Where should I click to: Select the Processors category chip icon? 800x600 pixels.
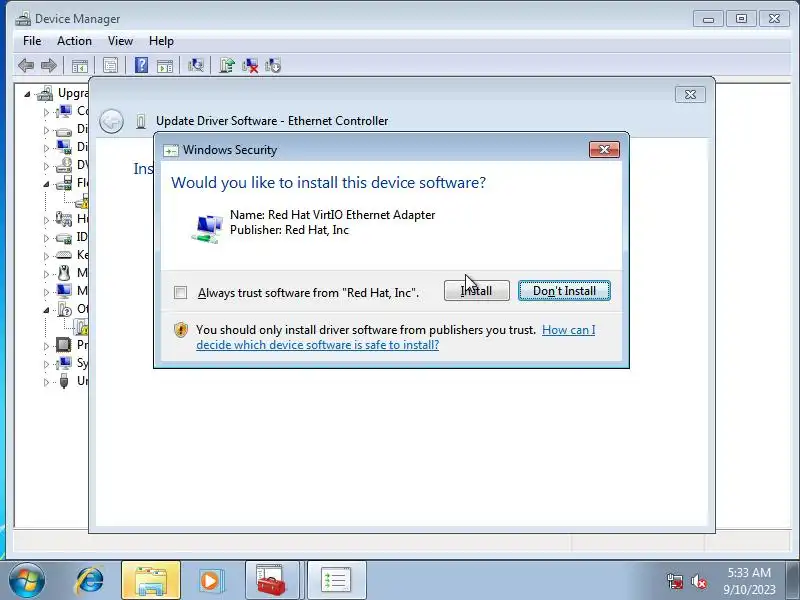coord(64,345)
